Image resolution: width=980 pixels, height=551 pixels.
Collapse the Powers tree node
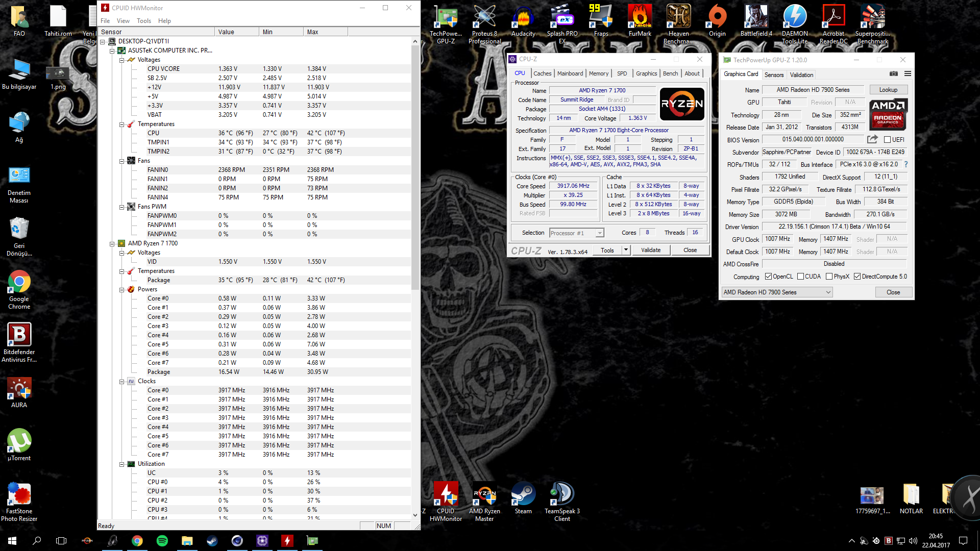(x=122, y=290)
